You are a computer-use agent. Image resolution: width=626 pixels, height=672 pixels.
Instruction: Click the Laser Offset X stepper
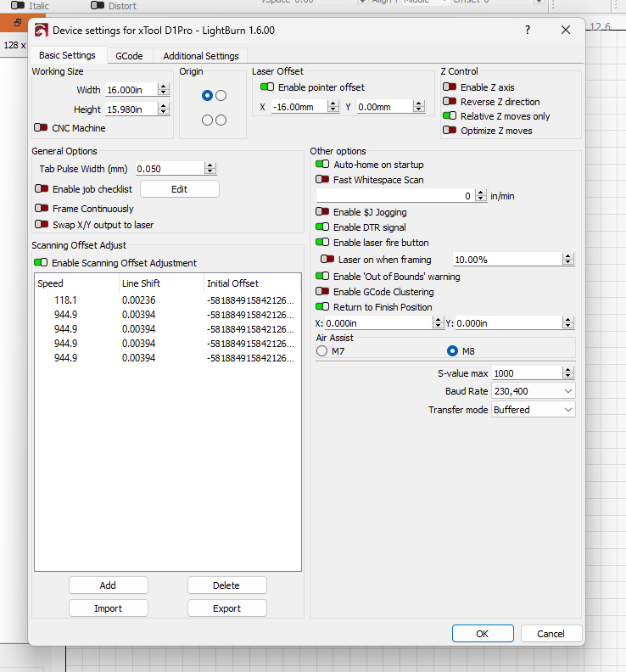pos(333,106)
